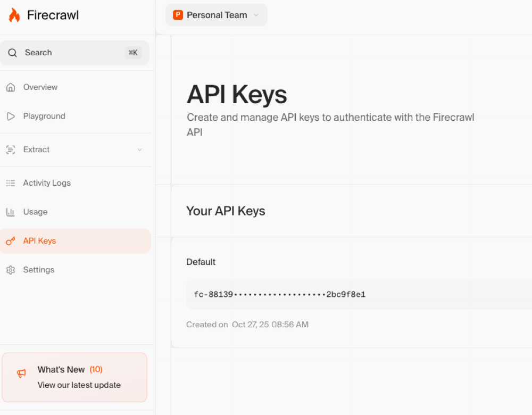Click the Activity Logs list icon
Screen dimensions: 532x415
[11, 182]
